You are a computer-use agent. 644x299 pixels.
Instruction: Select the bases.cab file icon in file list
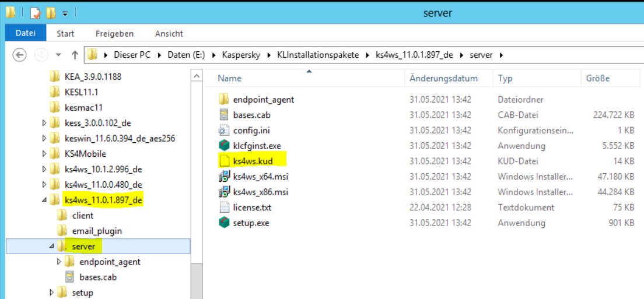(223, 114)
